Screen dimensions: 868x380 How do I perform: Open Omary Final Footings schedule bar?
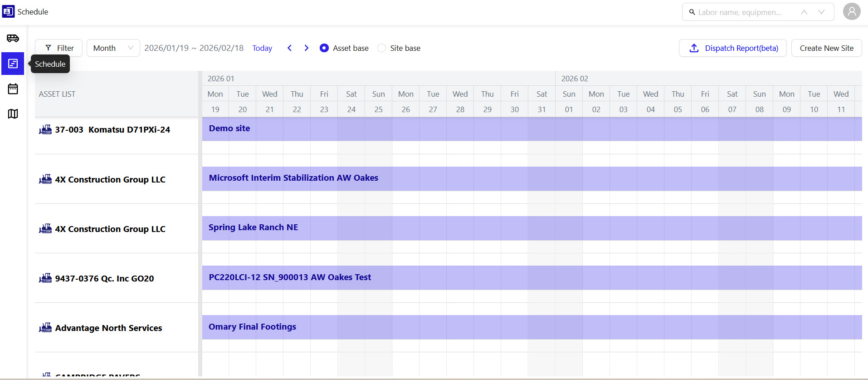tap(532, 327)
